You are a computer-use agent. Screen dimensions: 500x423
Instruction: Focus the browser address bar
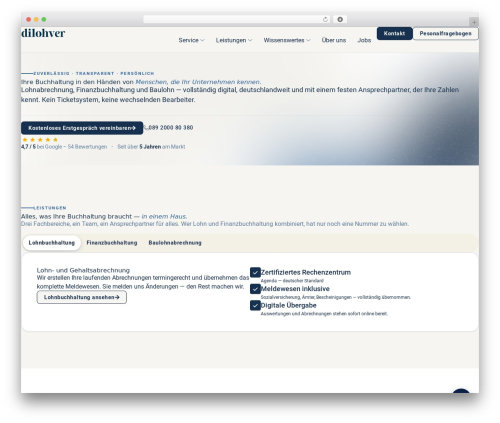(x=236, y=19)
